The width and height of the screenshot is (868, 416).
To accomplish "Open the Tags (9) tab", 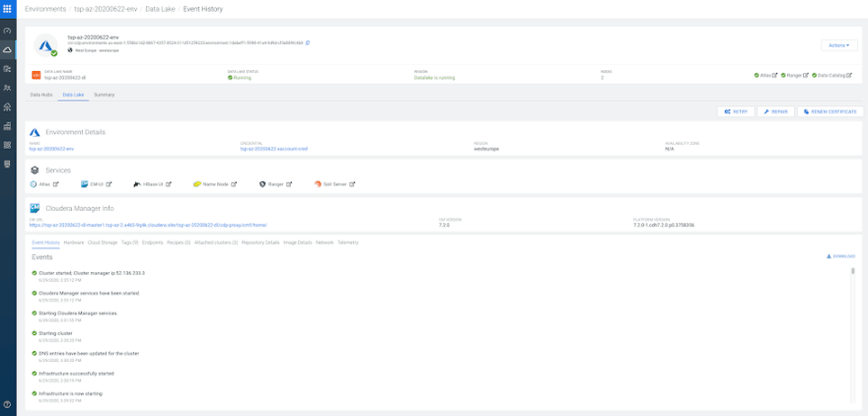I will [x=129, y=243].
